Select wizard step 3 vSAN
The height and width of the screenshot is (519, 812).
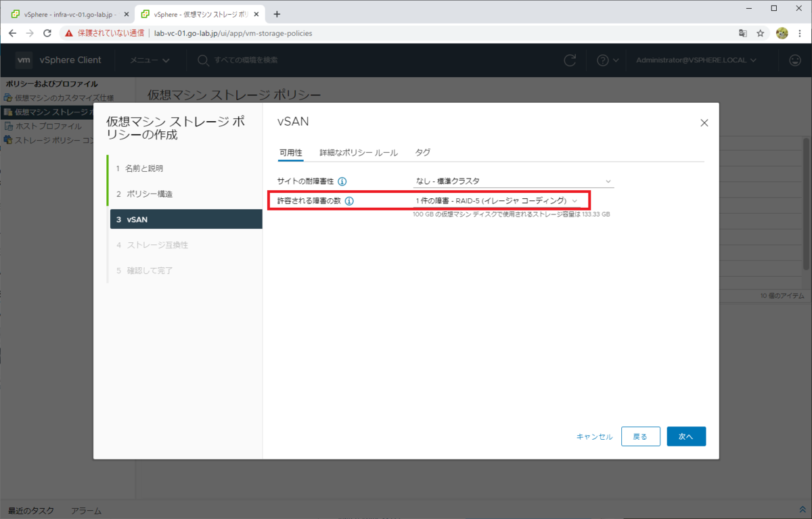click(x=186, y=219)
